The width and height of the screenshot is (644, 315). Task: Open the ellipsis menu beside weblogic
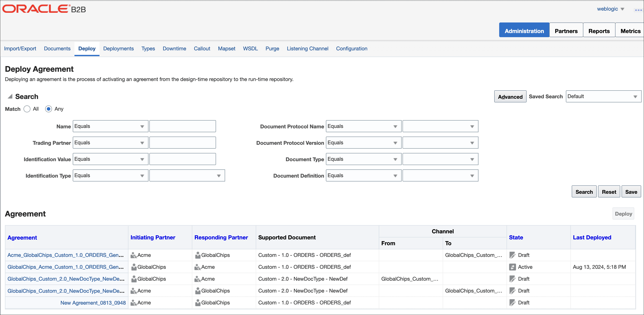point(638,10)
